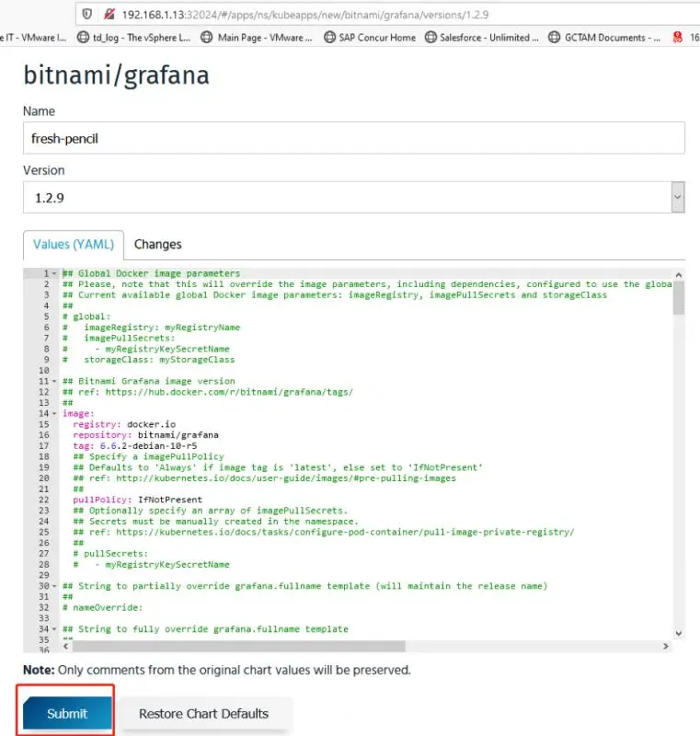The height and width of the screenshot is (736, 700).
Task: Click line number 22 in gutter
Action: (x=43, y=500)
